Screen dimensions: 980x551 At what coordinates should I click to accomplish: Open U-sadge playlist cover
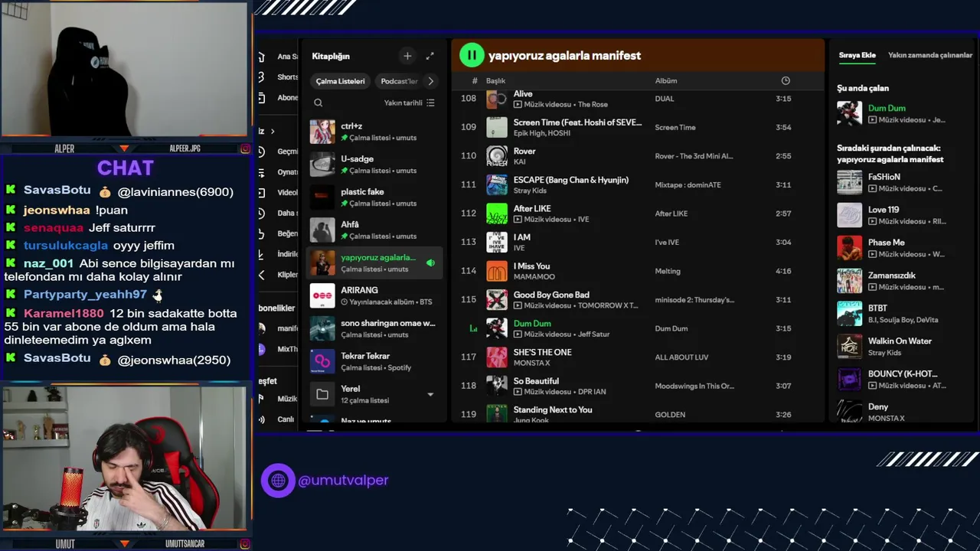[322, 165]
